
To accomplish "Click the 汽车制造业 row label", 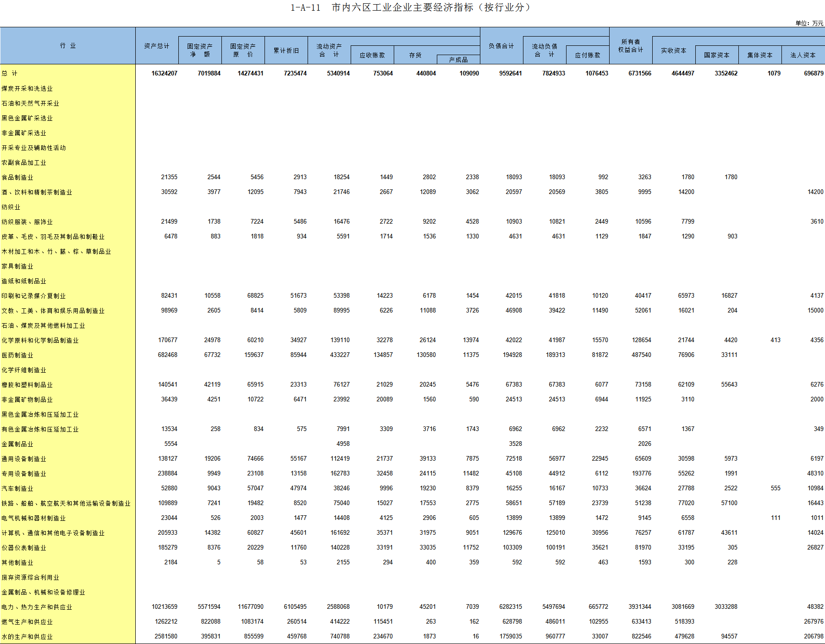I will click(x=17, y=488).
